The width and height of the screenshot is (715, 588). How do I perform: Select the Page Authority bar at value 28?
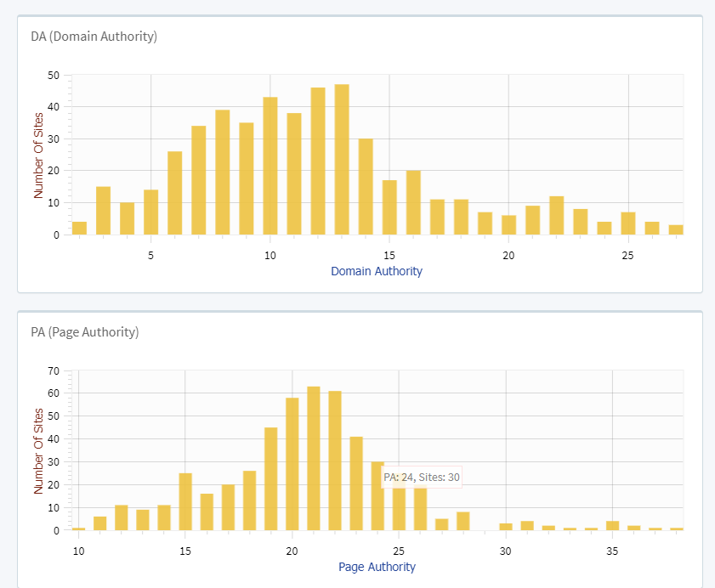click(463, 521)
